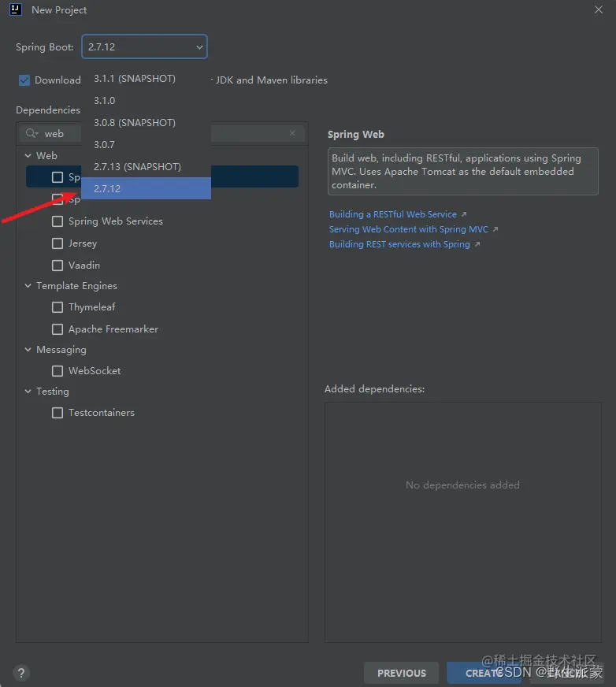
Task: Click the CREATE button
Action: coord(483,673)
